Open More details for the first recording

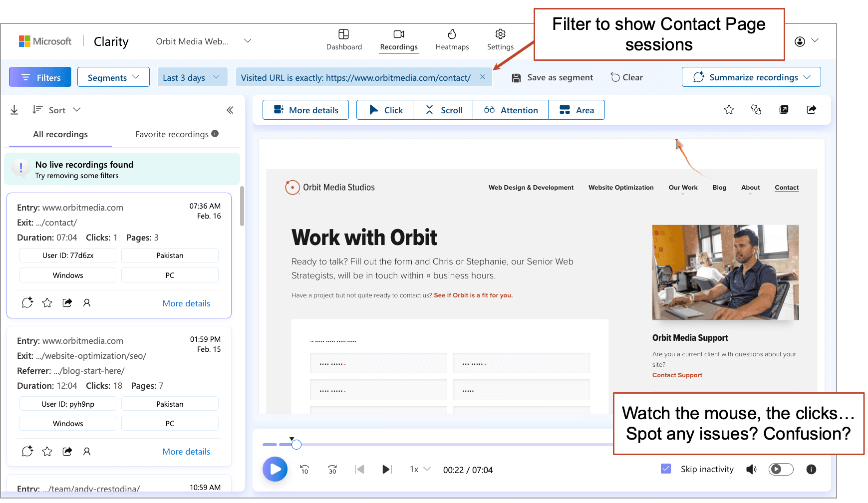click(186, 303)
